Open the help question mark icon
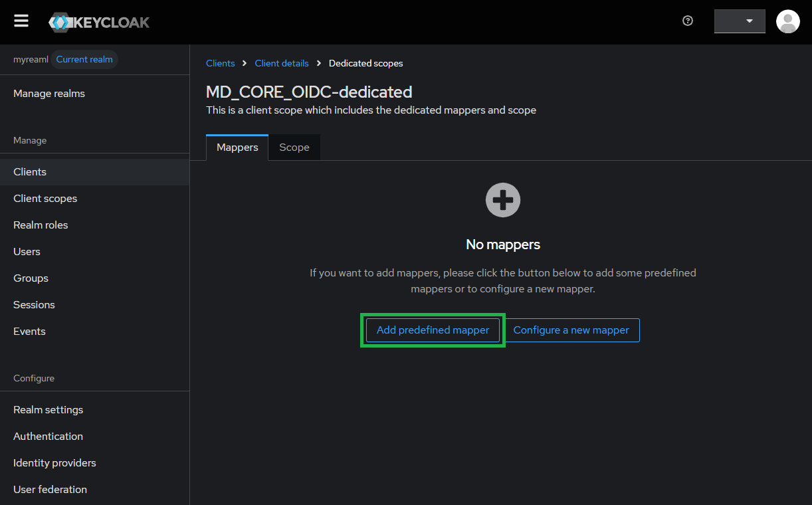 (x=688, y=21)
